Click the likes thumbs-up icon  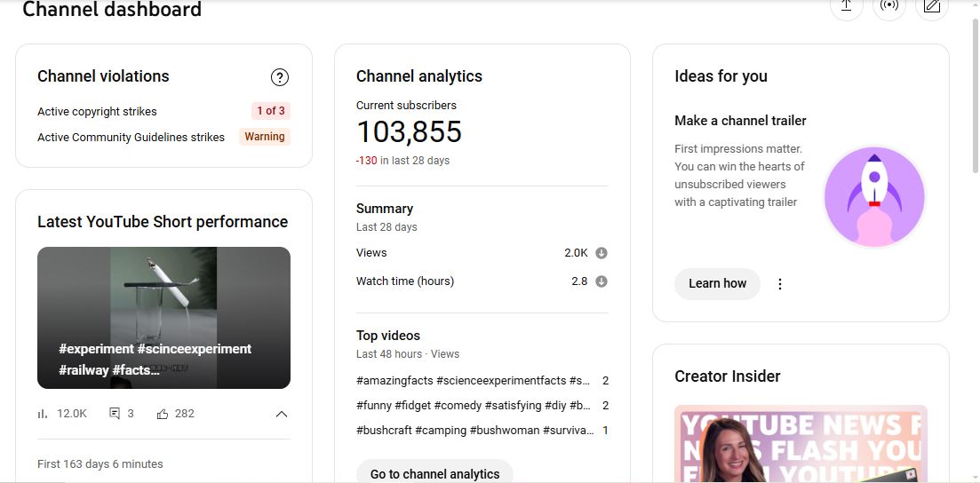point(163,414)
